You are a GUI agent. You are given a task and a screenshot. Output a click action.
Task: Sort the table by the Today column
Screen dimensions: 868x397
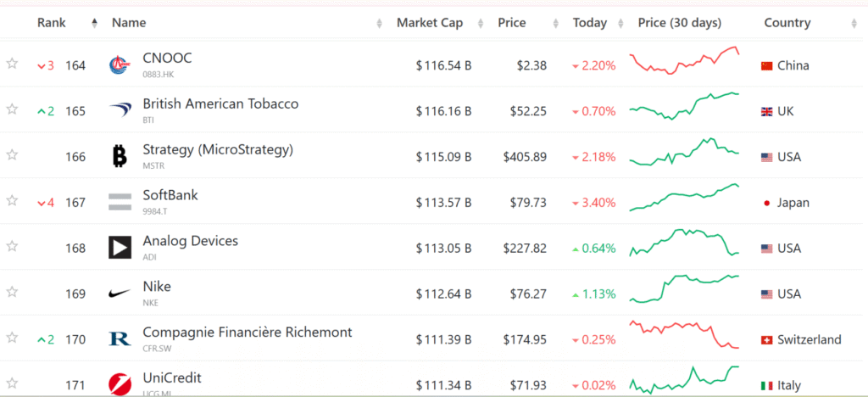(590, 23)
